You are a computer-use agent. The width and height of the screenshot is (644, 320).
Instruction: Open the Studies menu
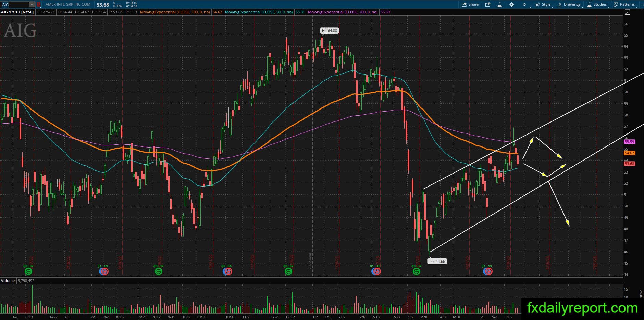597,4
